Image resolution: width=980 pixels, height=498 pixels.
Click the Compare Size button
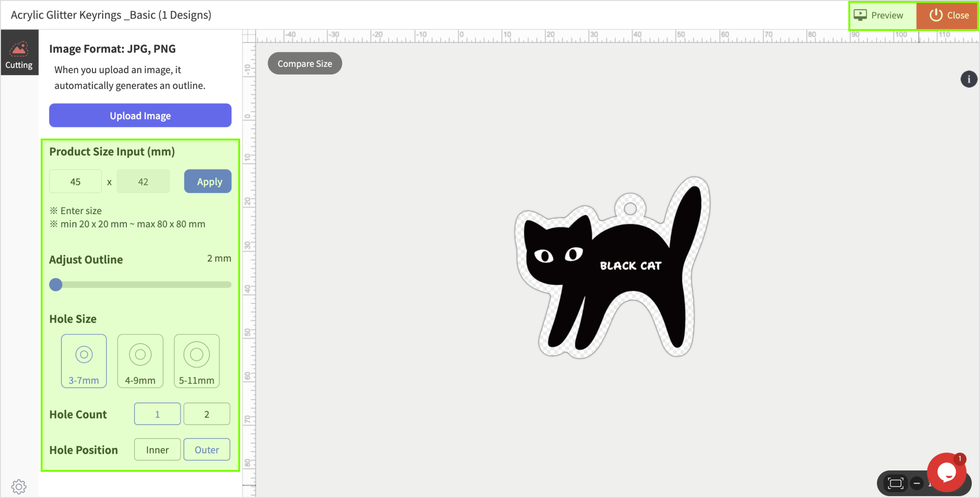[305, 63]
